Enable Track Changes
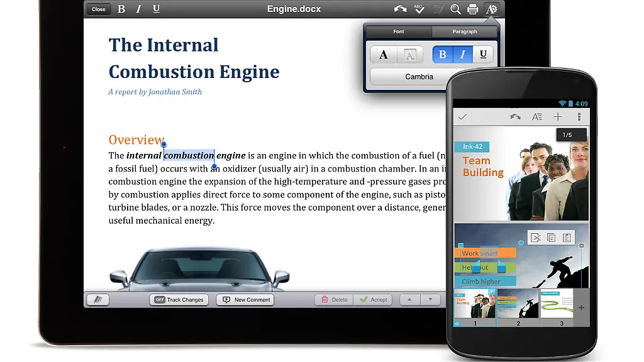This screenshot has height=362, width=644. tap(179, 300)
